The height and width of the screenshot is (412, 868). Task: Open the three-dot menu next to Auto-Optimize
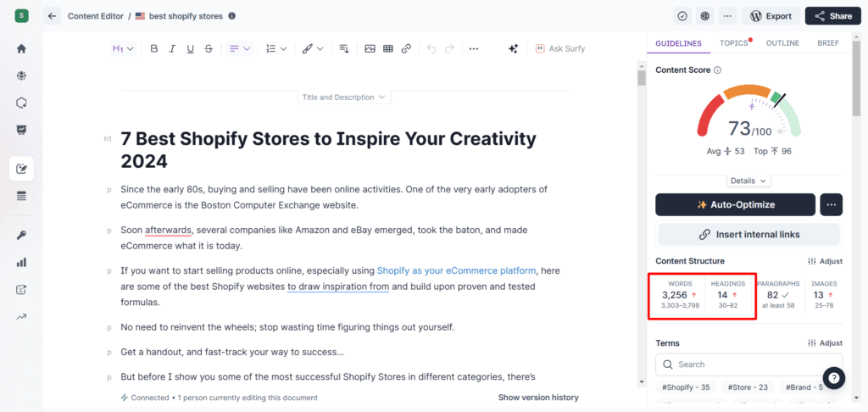click(831, 204)
